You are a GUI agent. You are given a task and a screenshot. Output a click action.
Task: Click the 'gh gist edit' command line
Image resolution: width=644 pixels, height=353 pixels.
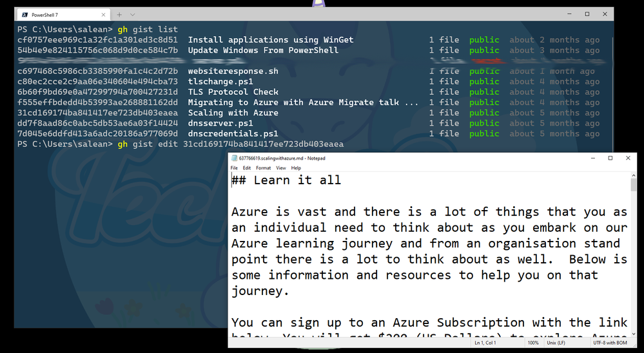coord(230,144)
